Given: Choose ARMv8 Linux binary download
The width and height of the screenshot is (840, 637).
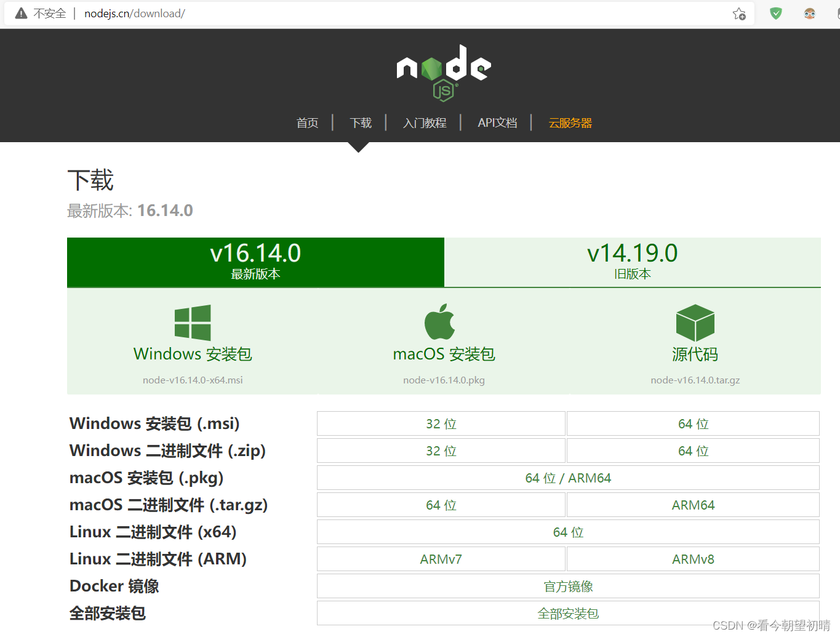Looking at the screenshot, I should tap(693, 559).
